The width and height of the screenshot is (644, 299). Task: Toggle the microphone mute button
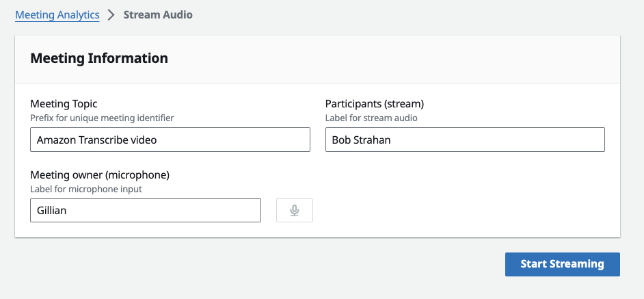294,211
